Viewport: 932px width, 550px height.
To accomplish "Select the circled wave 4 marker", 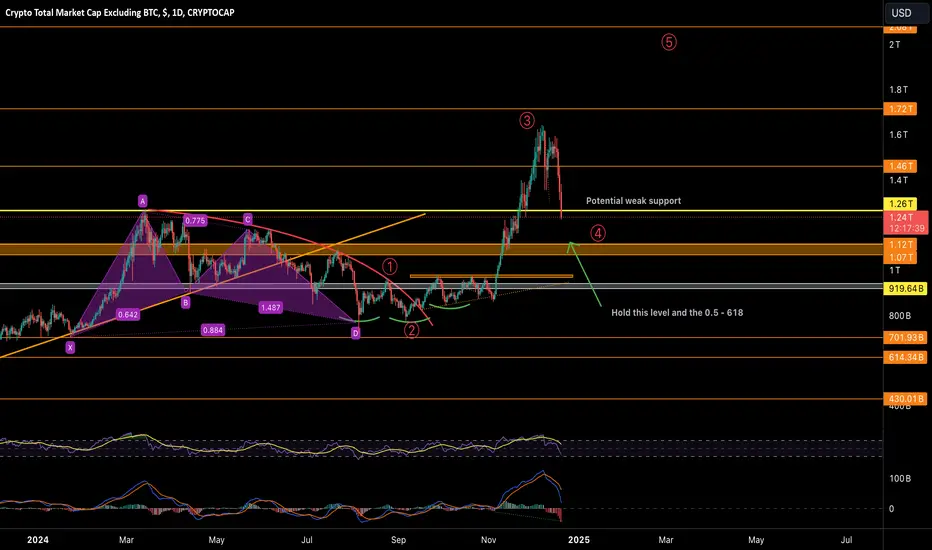I will pos(598,233).
